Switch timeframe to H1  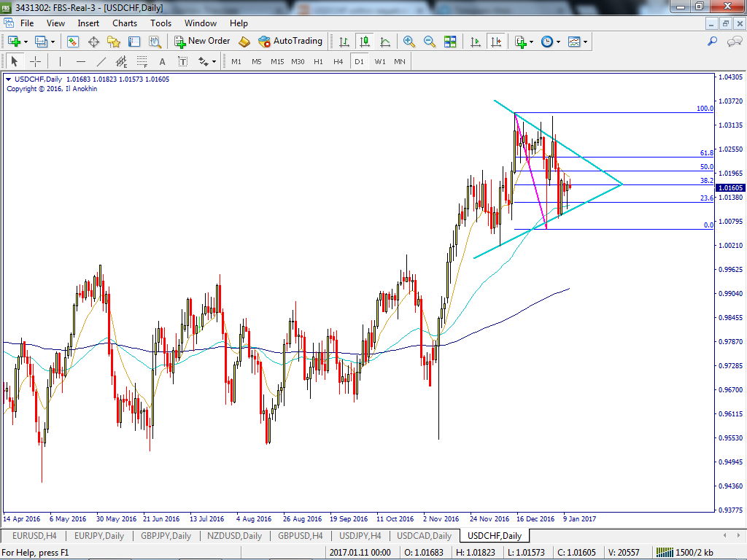point(318,61)
